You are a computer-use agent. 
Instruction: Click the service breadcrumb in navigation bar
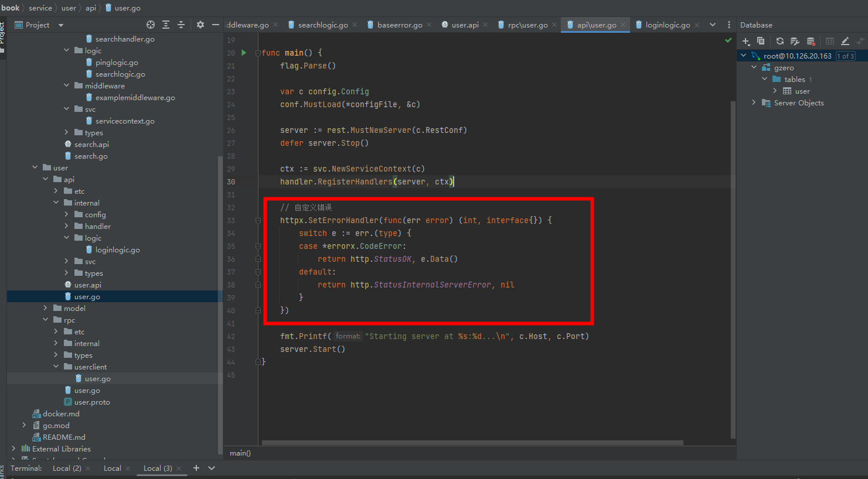(x=40, y=8)
